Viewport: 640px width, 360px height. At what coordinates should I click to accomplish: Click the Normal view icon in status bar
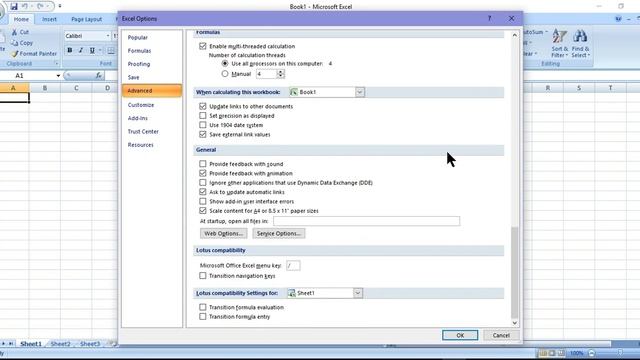click(x=543, y=353)
